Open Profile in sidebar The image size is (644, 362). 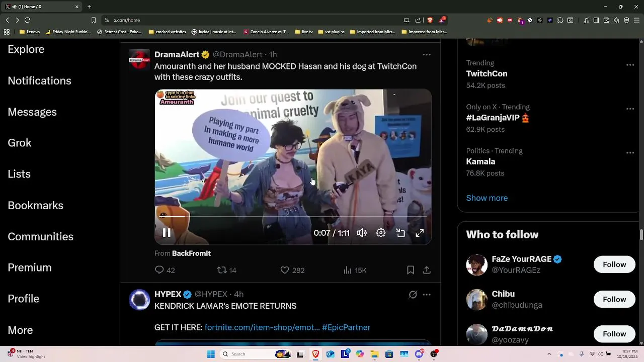(x=23, y=299)
